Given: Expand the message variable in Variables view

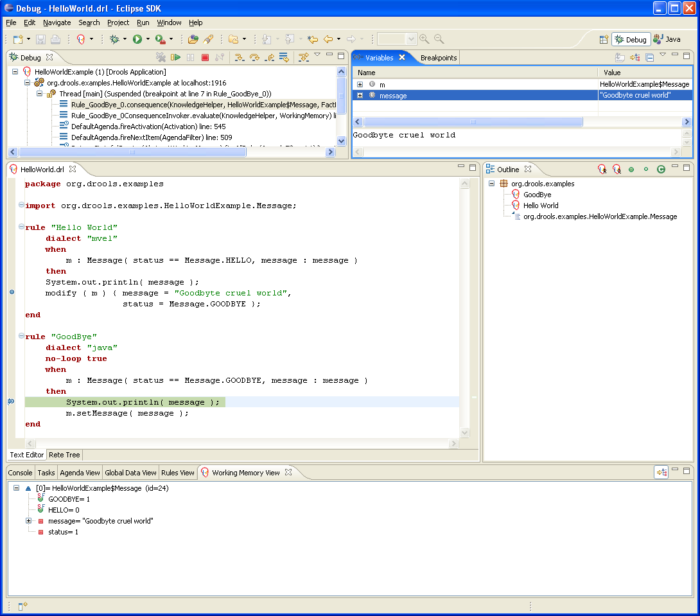Looking at the screenshot, I should [360, 96].
